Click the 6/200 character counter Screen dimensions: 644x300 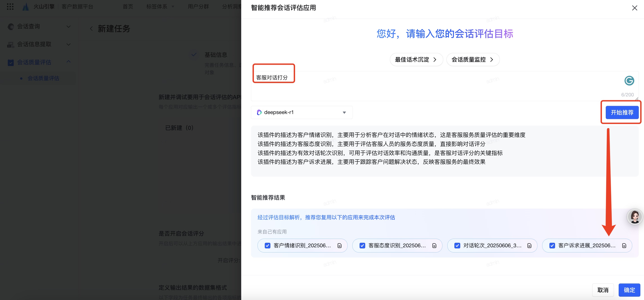pyautogui.click(x=627, y=95)
